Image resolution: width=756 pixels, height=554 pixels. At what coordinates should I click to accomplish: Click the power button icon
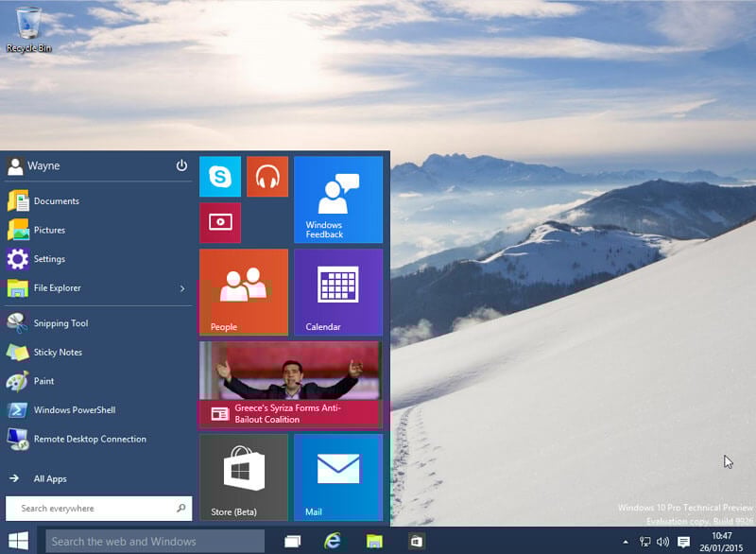181,165
